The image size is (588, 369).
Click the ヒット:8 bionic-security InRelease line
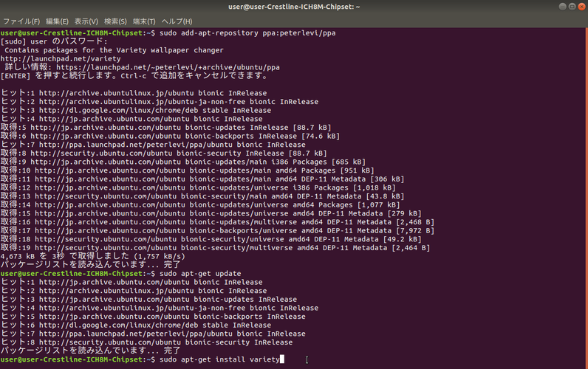[146, 342]
